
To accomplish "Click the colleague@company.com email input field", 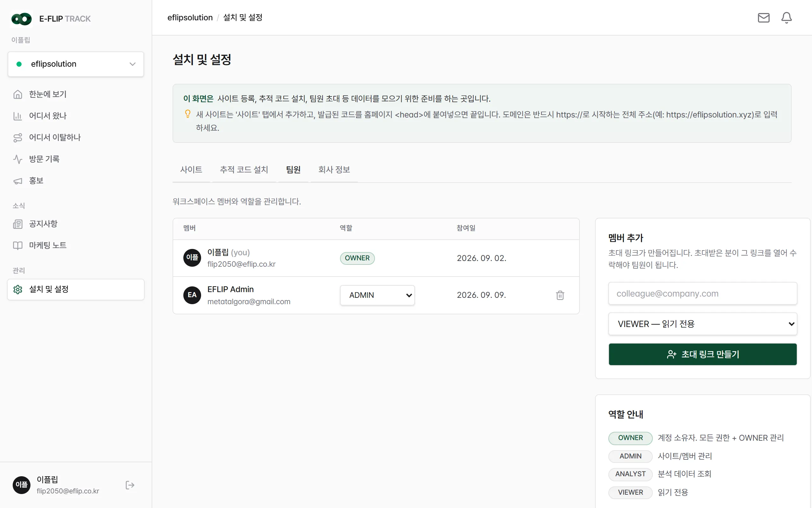I will [703, 293].
